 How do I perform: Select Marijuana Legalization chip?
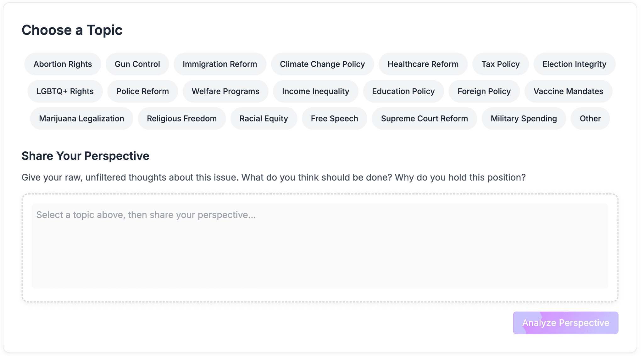coord(81,118)
